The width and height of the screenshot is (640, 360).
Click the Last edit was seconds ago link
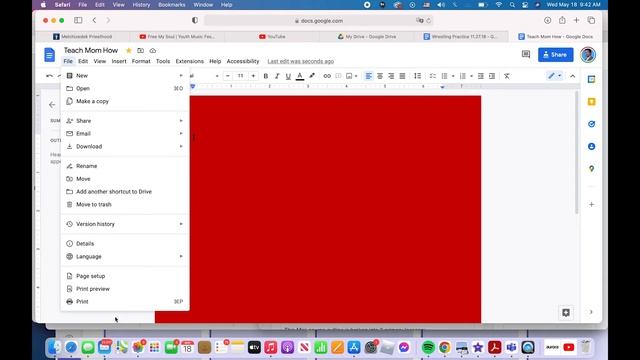pyautogui.click(x=301, y=61)
